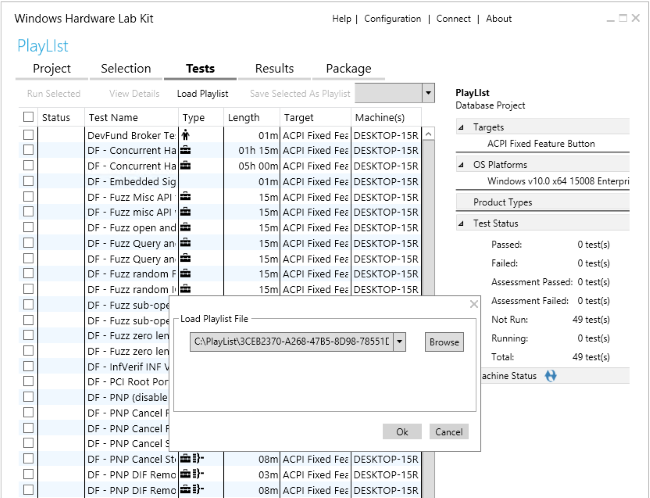Open the Results tab
This screenshot has height=498, width=650.
point(274,68)
